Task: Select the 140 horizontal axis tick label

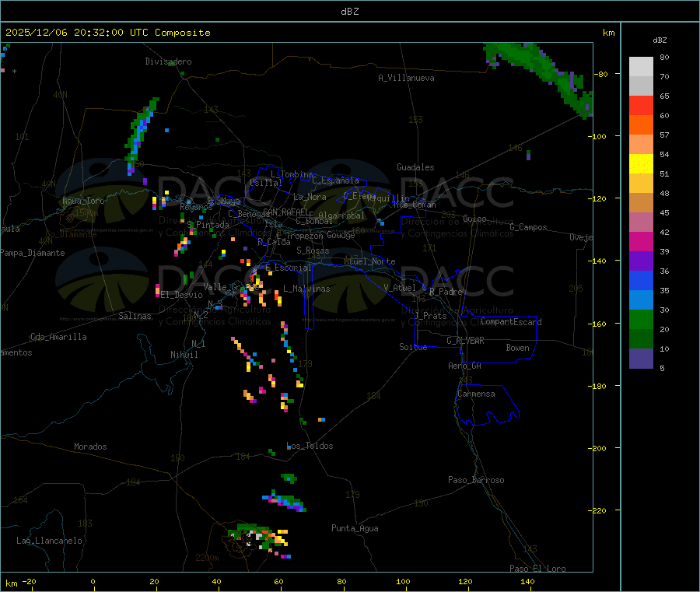Action: (x=527, y=581)
